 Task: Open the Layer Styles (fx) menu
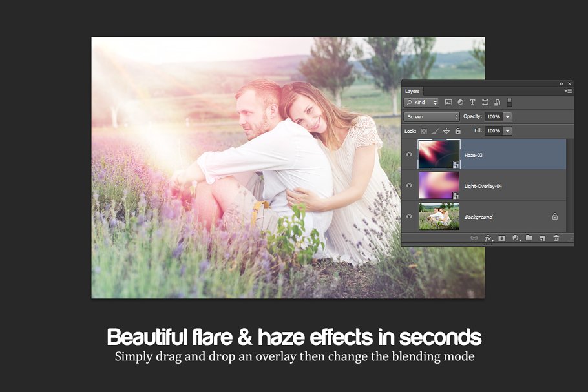(x=488, y=238)
